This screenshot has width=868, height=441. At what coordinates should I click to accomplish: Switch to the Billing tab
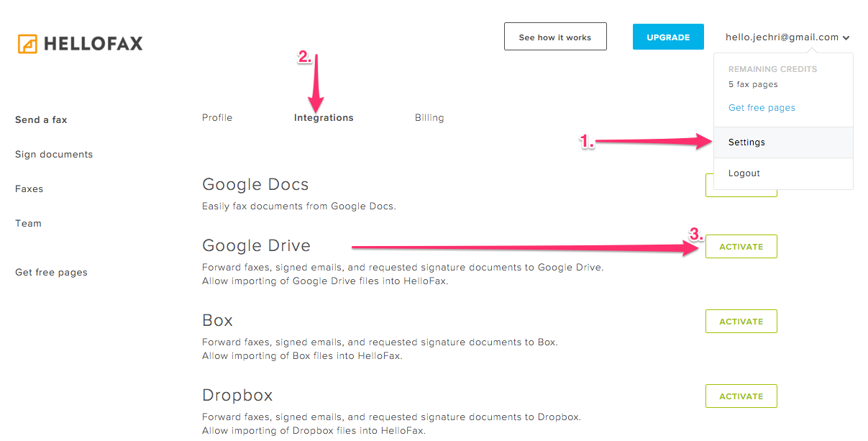click(x=429, y=117)
